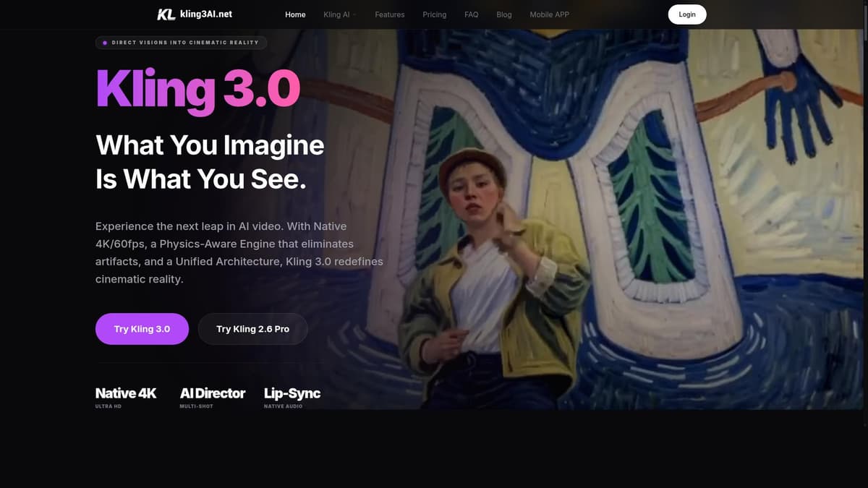
Task: Expand the Kling AI dropdown menu
Action: [336, 14]
